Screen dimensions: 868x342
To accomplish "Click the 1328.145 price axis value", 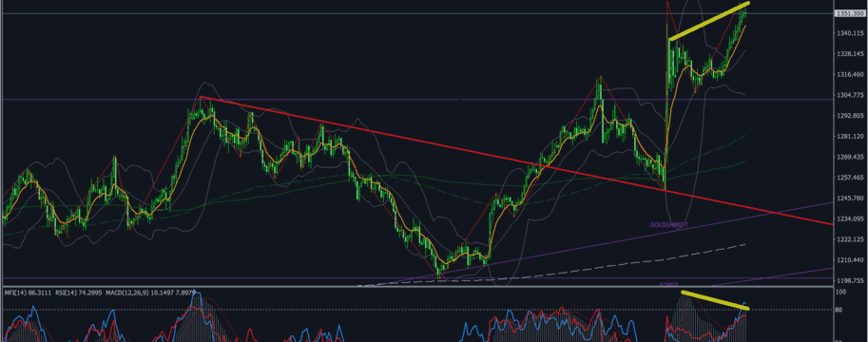I will 849,54.
